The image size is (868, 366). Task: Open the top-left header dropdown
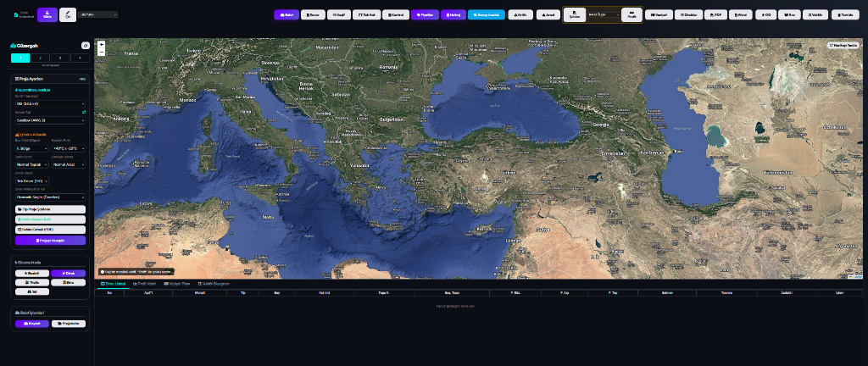pos(97,14)
